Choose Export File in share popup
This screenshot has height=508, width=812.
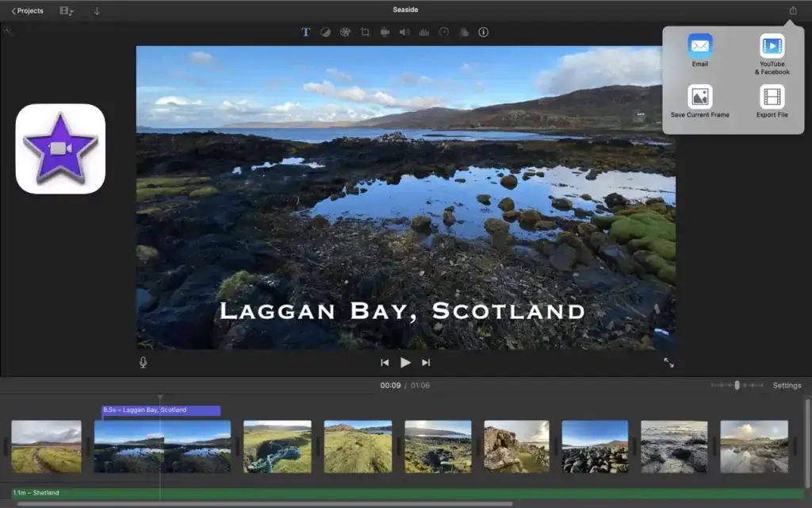coord(772,100)
